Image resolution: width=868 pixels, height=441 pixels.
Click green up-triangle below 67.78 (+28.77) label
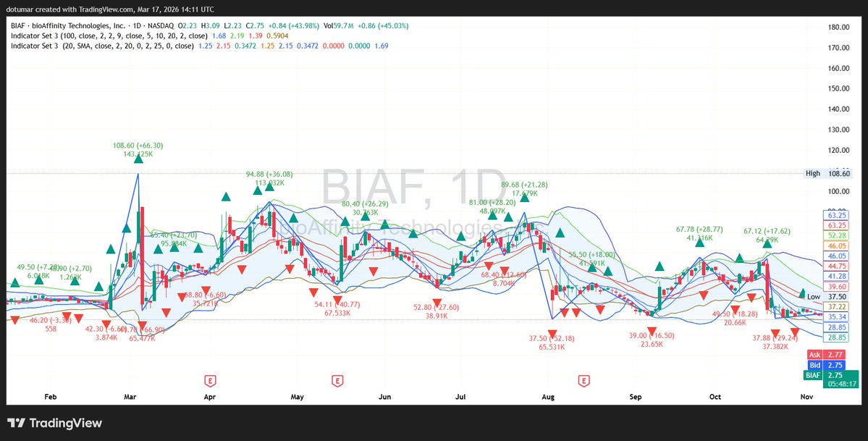coord(700,242)
